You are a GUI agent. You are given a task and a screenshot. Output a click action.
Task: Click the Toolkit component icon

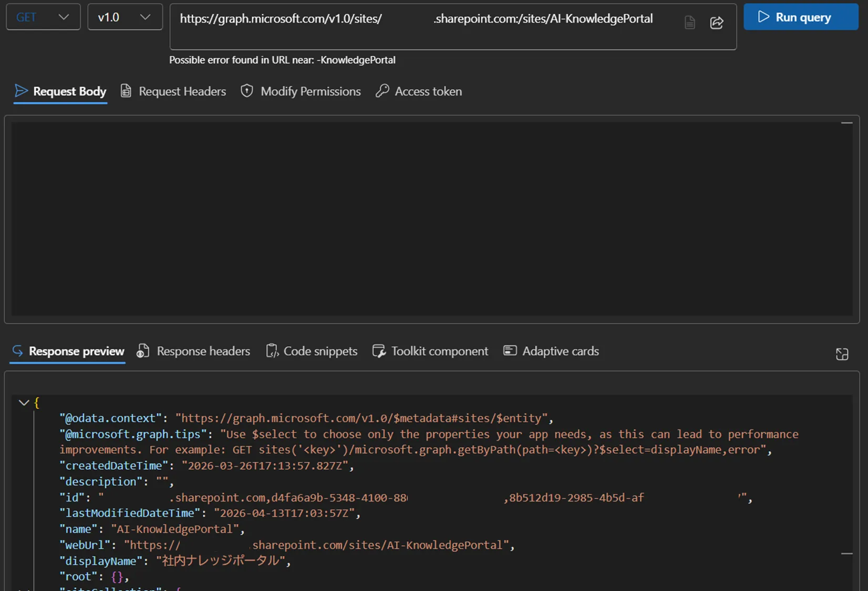pos(379,350)
